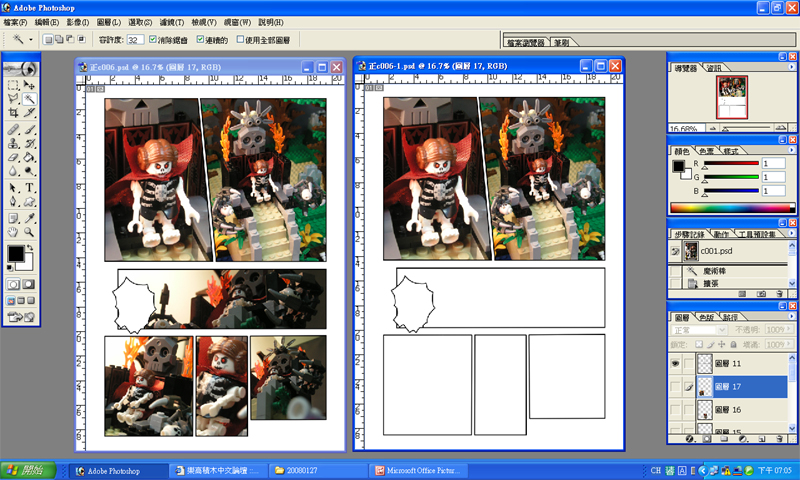Open the Windows 開始 Start button
The height and width of the screenshot is (480, 800).
point(28,470)
